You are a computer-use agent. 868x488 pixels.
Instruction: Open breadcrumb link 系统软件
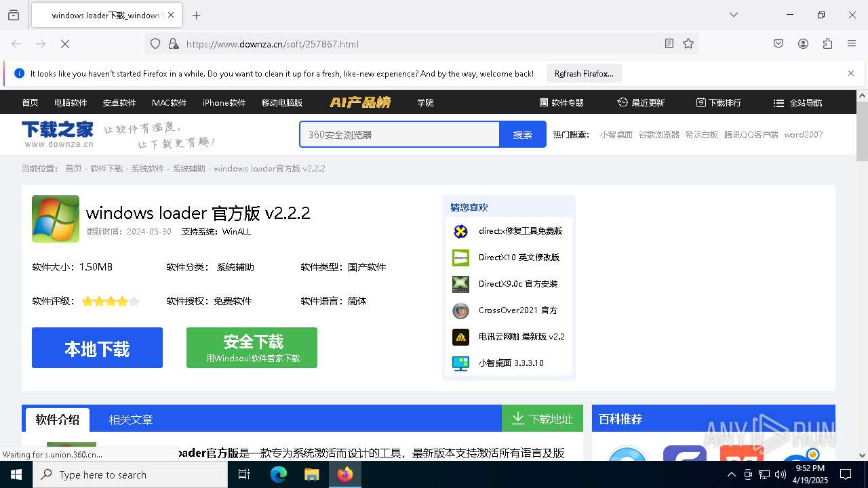pos(148,168)
